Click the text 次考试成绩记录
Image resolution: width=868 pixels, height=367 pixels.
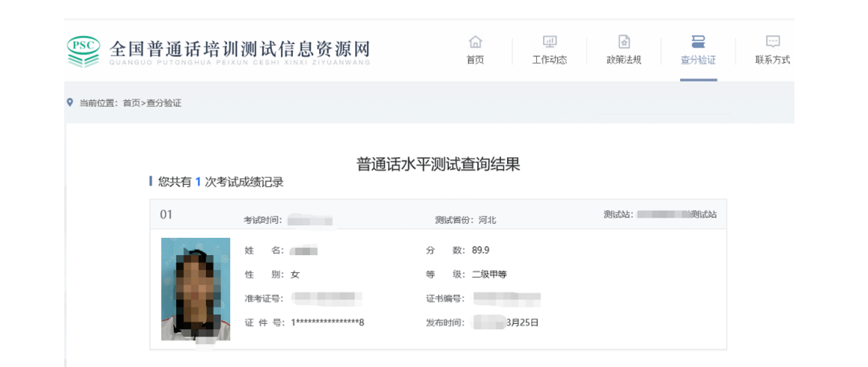coord(244,182)
